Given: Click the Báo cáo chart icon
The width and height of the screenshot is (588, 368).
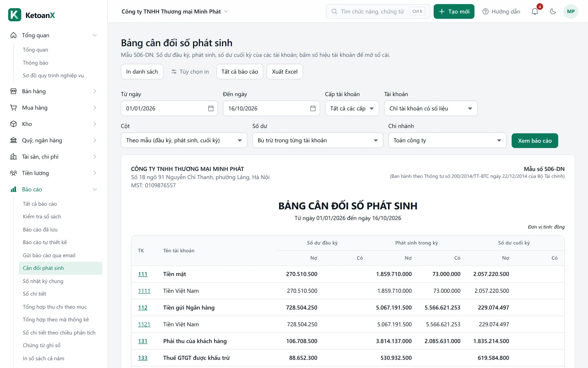Looking at the screenshot, I should coord(13,189).
